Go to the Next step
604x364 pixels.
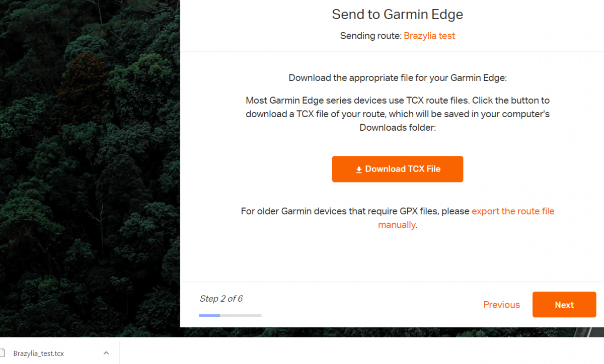tap(564, 305)
